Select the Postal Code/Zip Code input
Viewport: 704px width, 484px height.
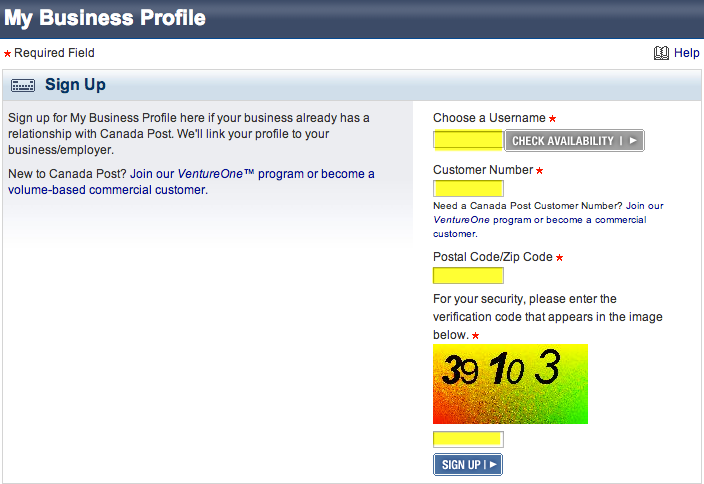[468, 275]
